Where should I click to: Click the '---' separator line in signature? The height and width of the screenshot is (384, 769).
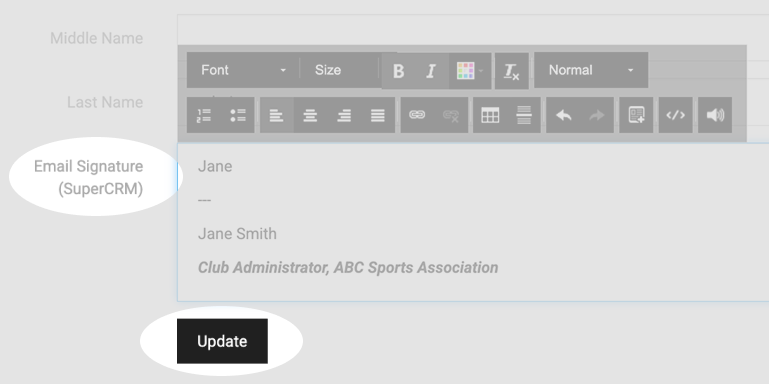coord(205,200)
